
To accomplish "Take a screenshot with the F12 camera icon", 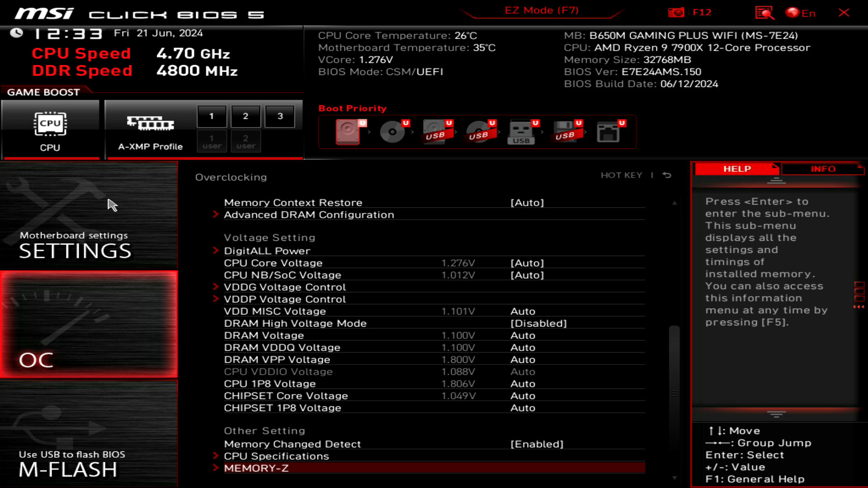I will pos(676,12).
